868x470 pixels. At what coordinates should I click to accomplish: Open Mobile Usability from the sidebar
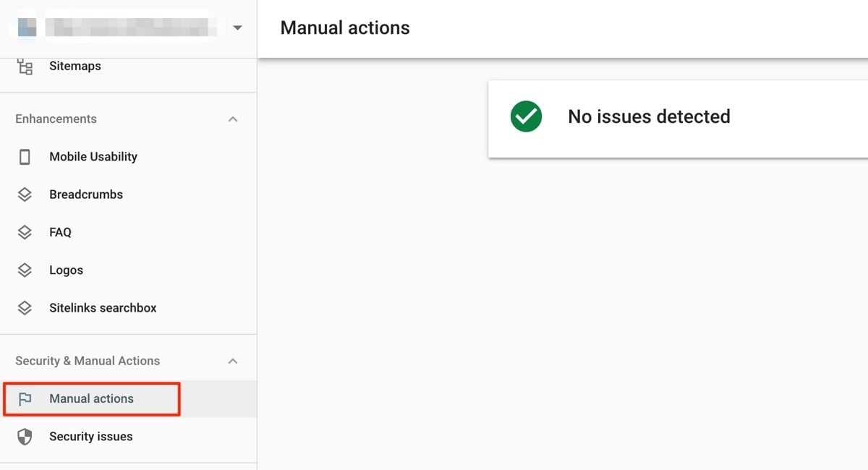pyautogui.click(x=93, y=156)
